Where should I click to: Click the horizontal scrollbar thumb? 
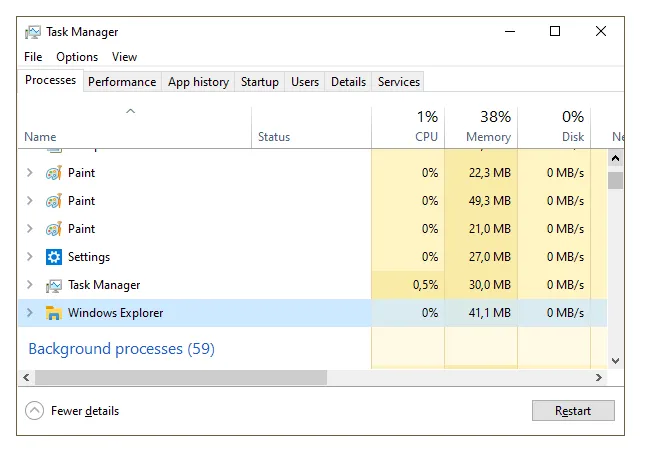[x=181, y=378]
